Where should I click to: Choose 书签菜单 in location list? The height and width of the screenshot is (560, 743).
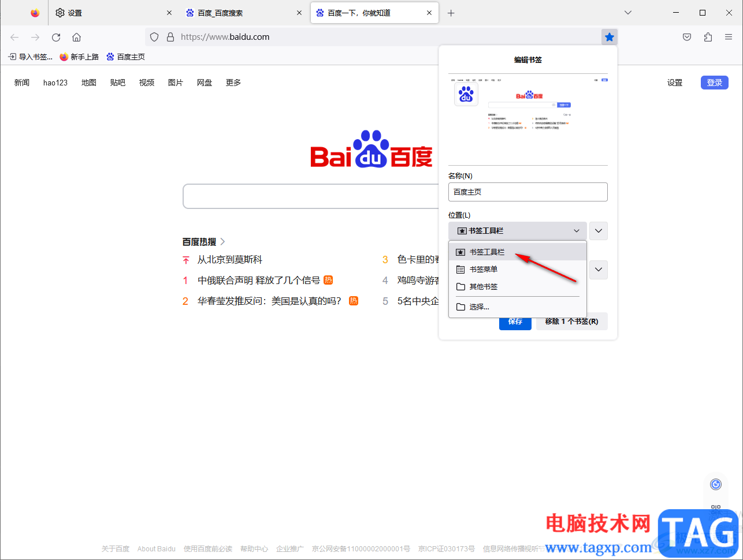[518, 270]
